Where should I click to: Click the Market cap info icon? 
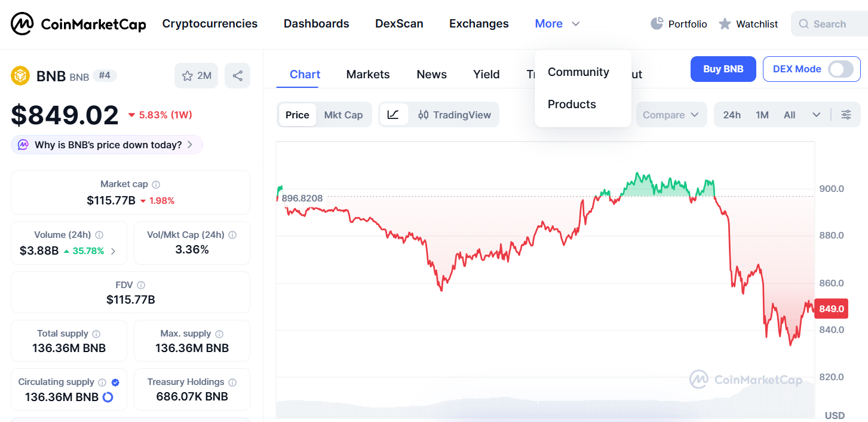(156, 185)
